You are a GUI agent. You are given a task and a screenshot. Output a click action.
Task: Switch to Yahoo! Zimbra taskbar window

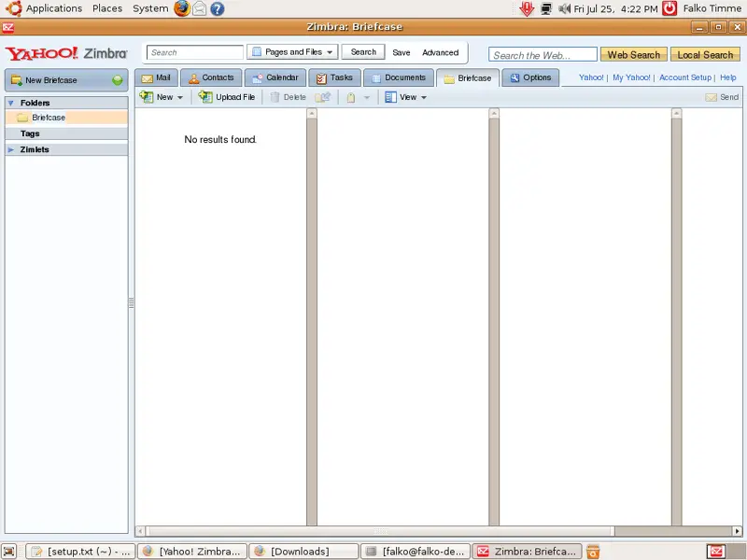[x=192, y=552]
